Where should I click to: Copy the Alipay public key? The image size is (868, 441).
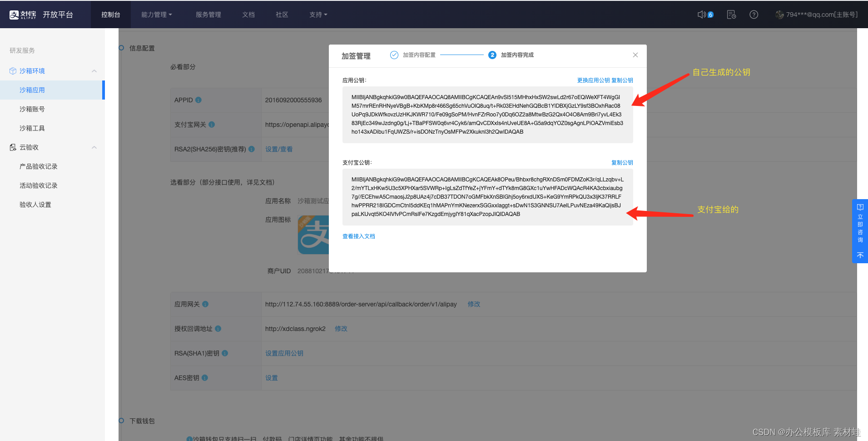pos(622,163)
